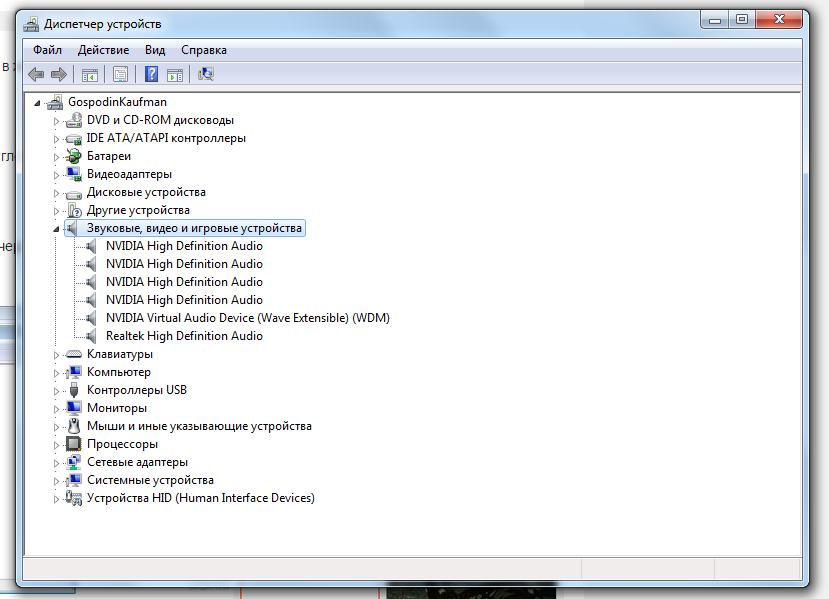Collapse the GospodinKaufman root node
This screenshot has width=829, height=599.
(38, 102)
